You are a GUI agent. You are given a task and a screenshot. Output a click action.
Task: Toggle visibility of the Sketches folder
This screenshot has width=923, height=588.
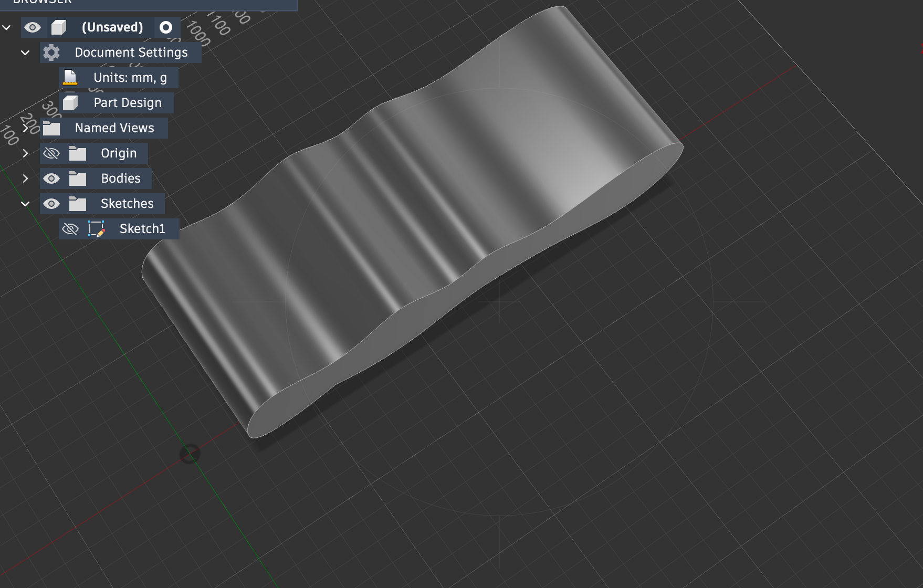(51, 204)
